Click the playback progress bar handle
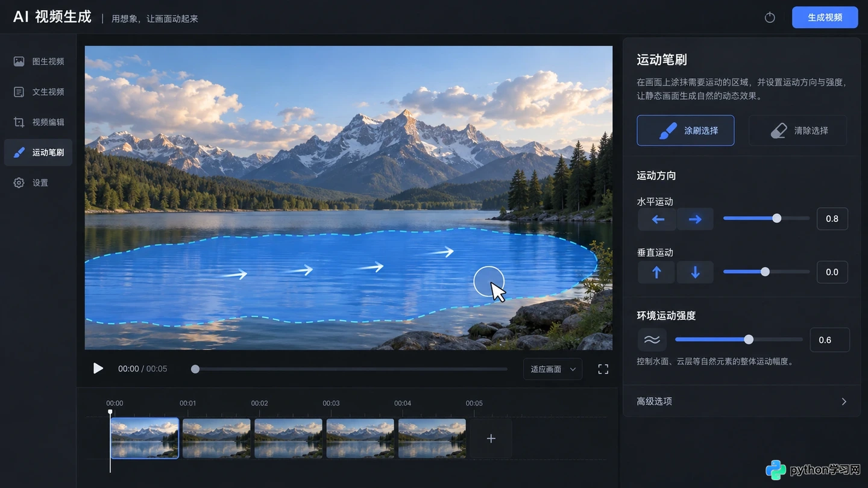Screen dimensions: 868x488 [195, 369]
